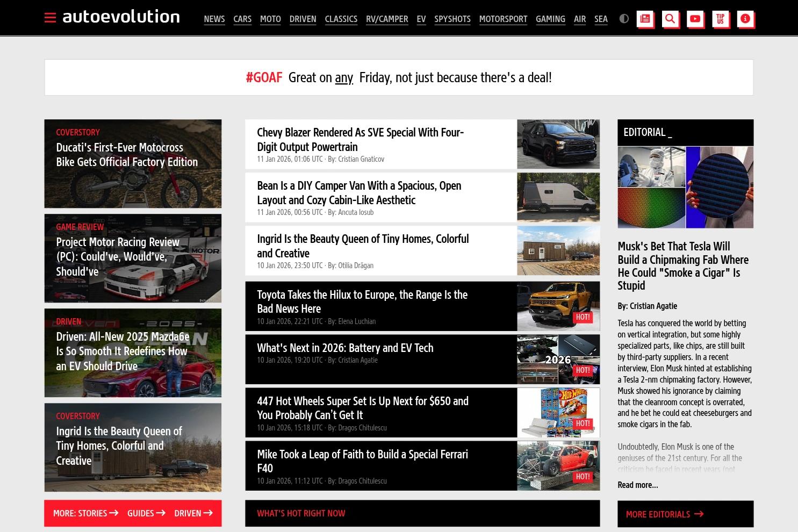The width and height of the screenshot is (798, 532).
Task: Open Project Motor Racing Review card
Action: tap(133, 258)
